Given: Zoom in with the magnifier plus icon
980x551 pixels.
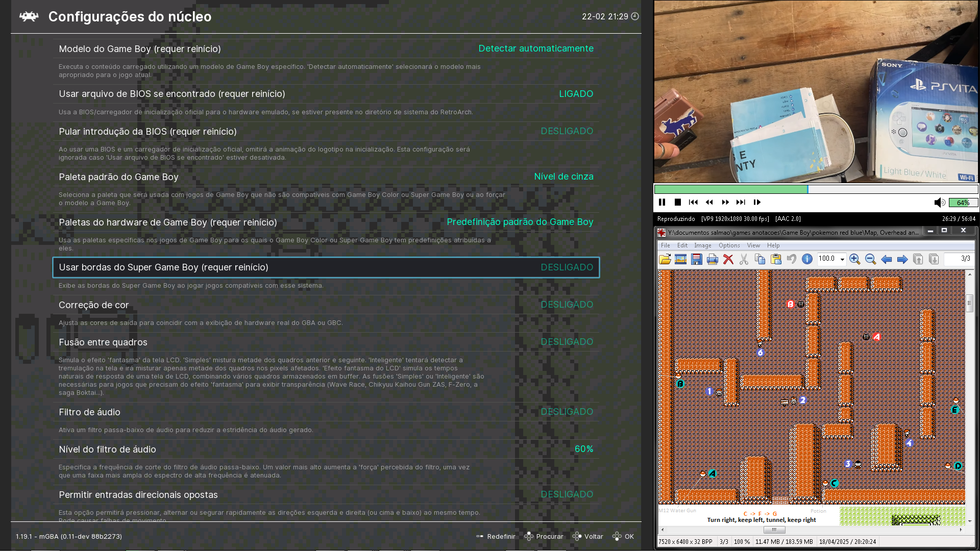Looking at the screenshot, I should (x=854, y=259).
